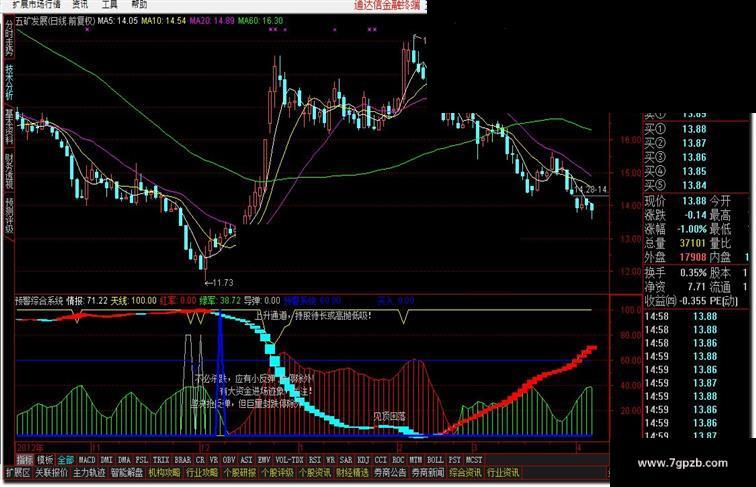Switch indicator to CCI
The image size is (756, 487).
click(x=380, y=460)
